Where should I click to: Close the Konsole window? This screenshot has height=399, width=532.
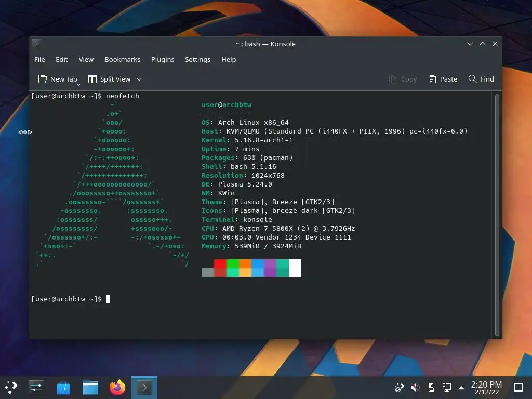coord(495,44)
